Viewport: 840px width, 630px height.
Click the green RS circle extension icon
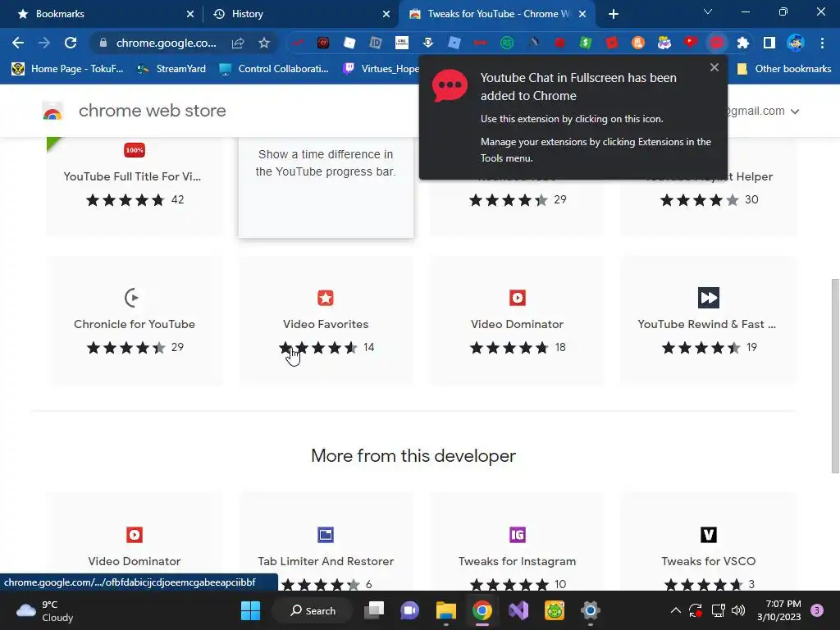(507, 43)
